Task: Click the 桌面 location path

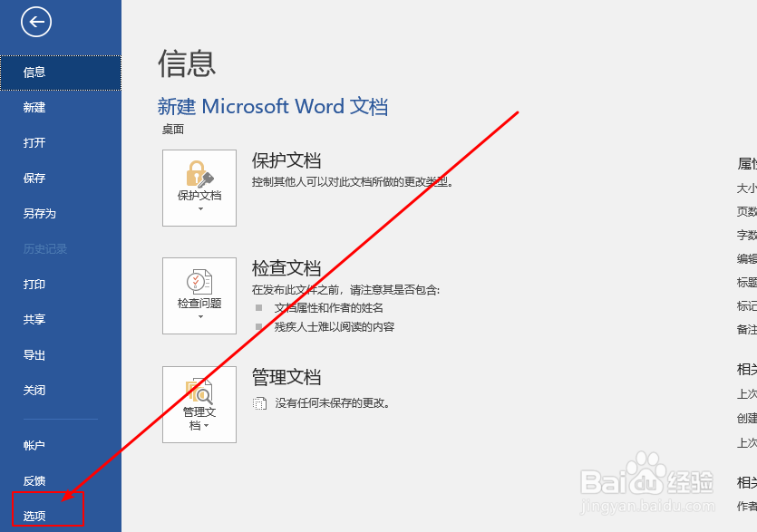Action: (x=173, y=130)
